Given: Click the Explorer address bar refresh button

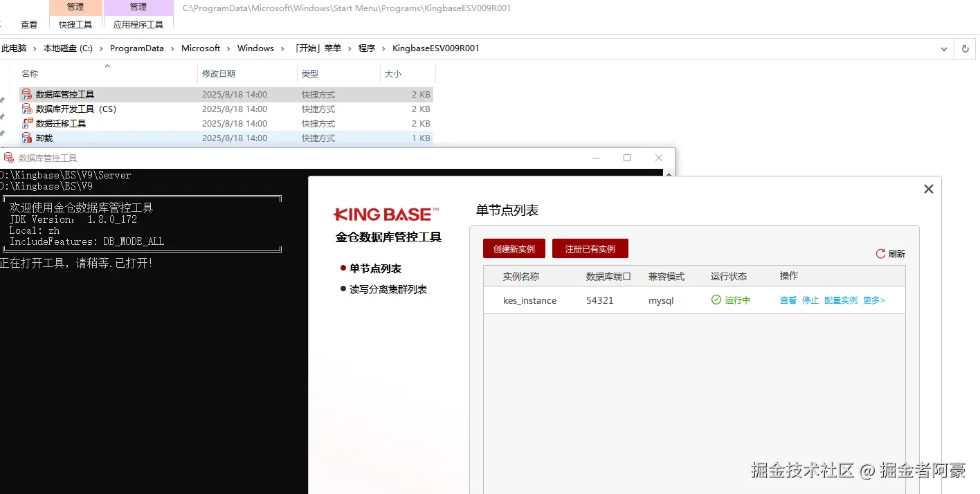Looking at the screenshot, I should click(965, 48).
